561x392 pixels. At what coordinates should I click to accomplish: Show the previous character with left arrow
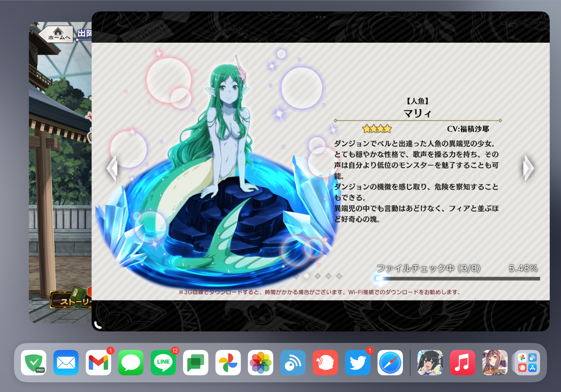click(113, 168)
